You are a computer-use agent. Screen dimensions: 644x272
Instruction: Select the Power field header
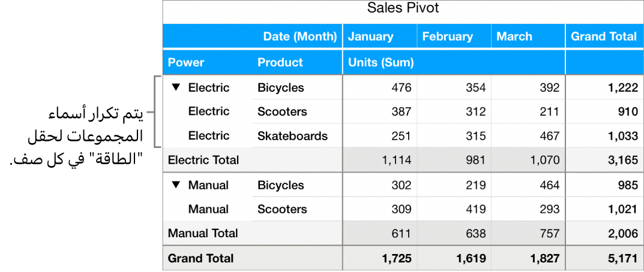(x=186, y=62)
